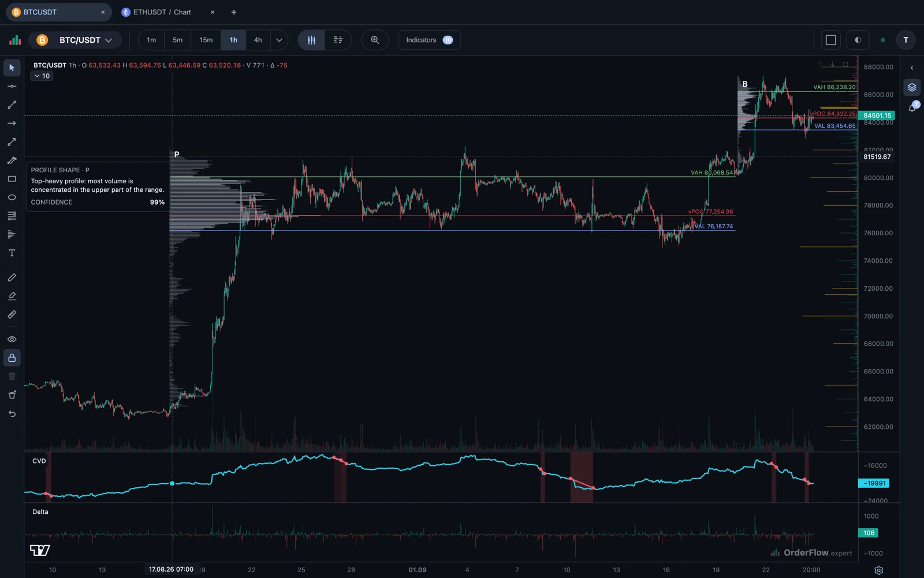Open the BTC/USDT symbol selector dropdown
The image size is (924, 578).
pos(75,40)
